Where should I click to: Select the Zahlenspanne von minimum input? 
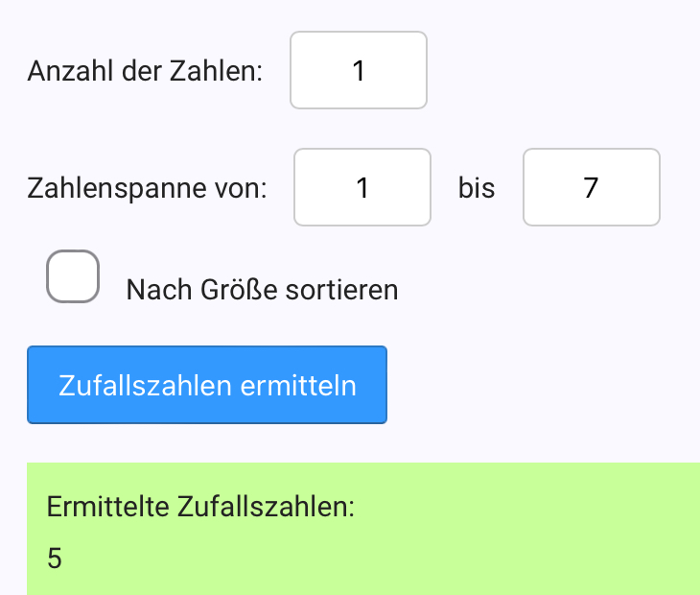(362, 187)
